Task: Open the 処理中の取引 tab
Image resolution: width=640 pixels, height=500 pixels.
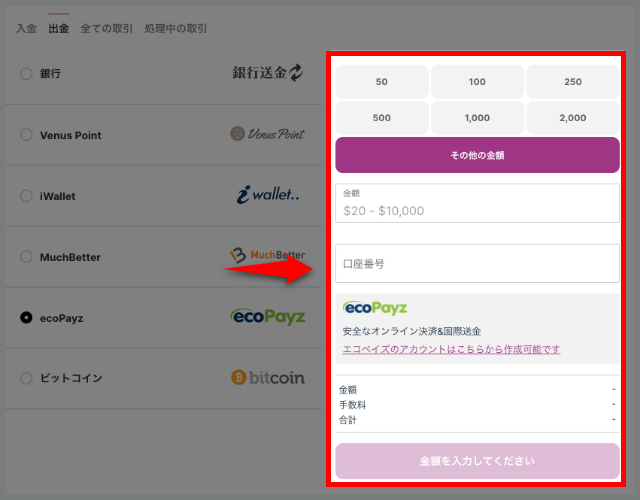Action: pyautogui.click(x=177, y=29)
